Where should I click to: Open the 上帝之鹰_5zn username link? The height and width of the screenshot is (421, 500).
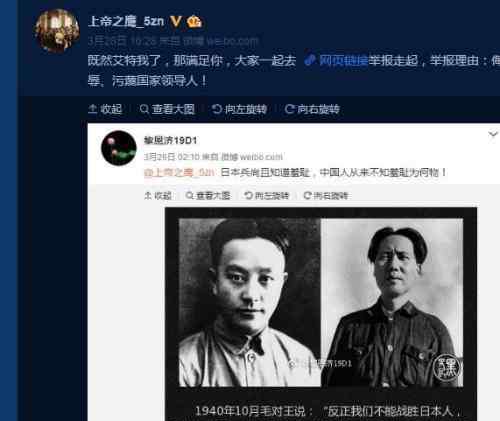126,21
